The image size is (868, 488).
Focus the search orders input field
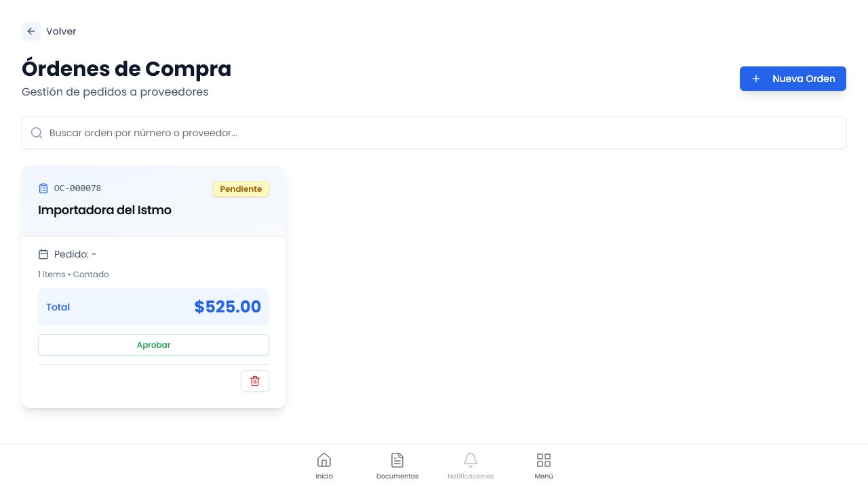(434, 133)
